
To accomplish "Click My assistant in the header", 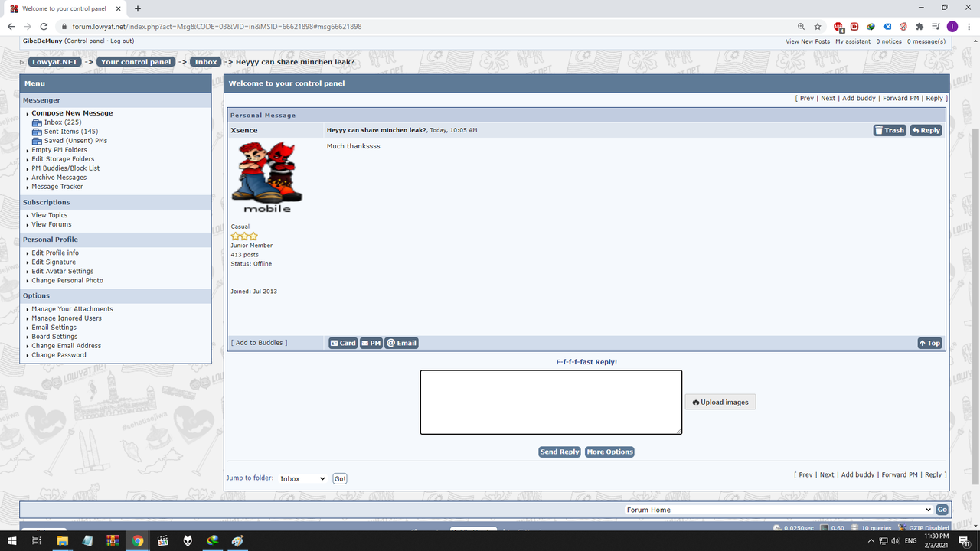I will tap(853, 41).
